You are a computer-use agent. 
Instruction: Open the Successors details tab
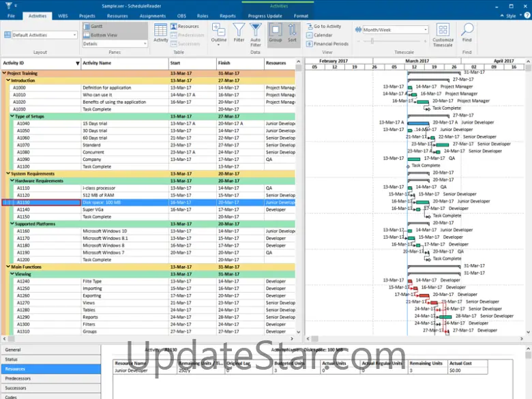click(51, 388)
